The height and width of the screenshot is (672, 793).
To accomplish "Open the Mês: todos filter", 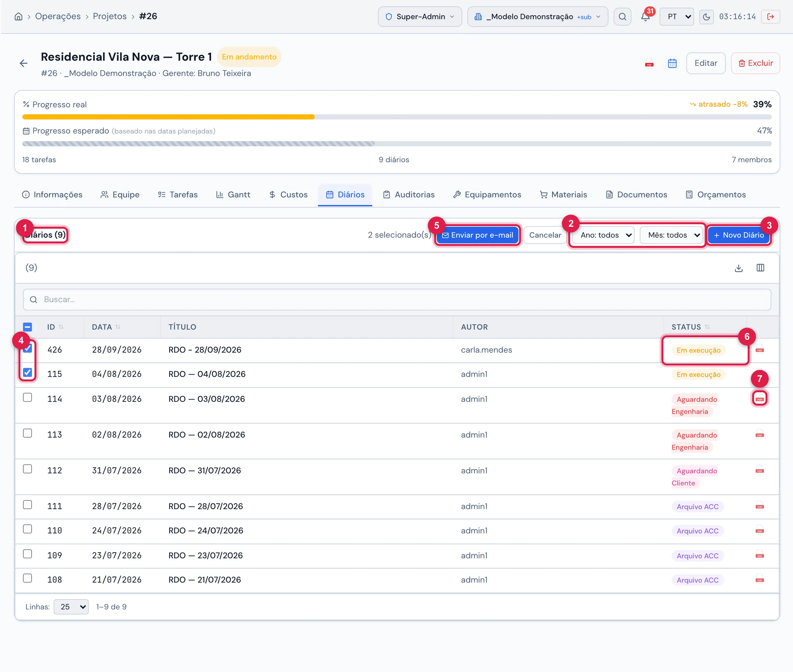I will pos(671,235).
